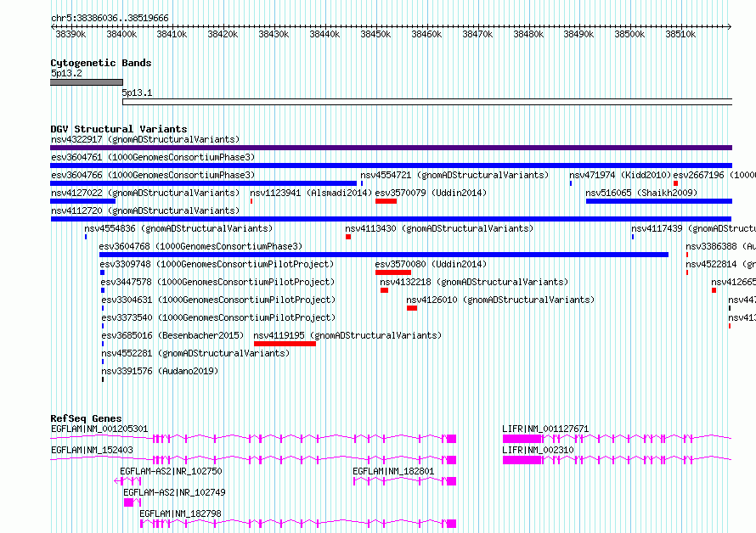Click the RefSeq Genes track title

coord(86,418)
